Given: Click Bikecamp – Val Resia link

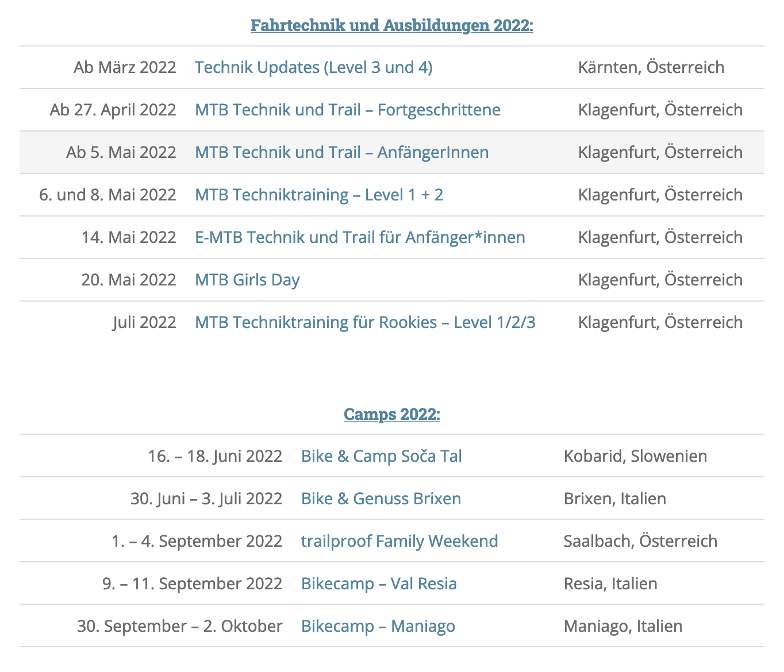Looking at the screenshot, I should click(x=379, y=584).
